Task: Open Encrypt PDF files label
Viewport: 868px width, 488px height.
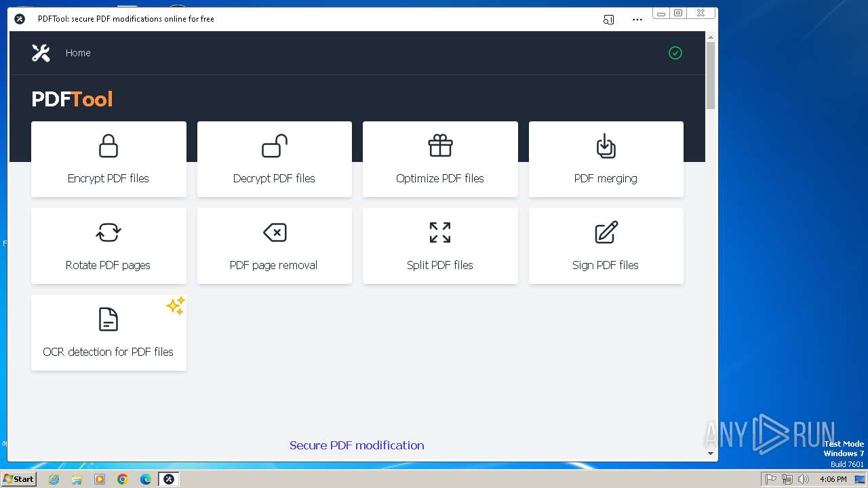Action: [x=108, y=178]
